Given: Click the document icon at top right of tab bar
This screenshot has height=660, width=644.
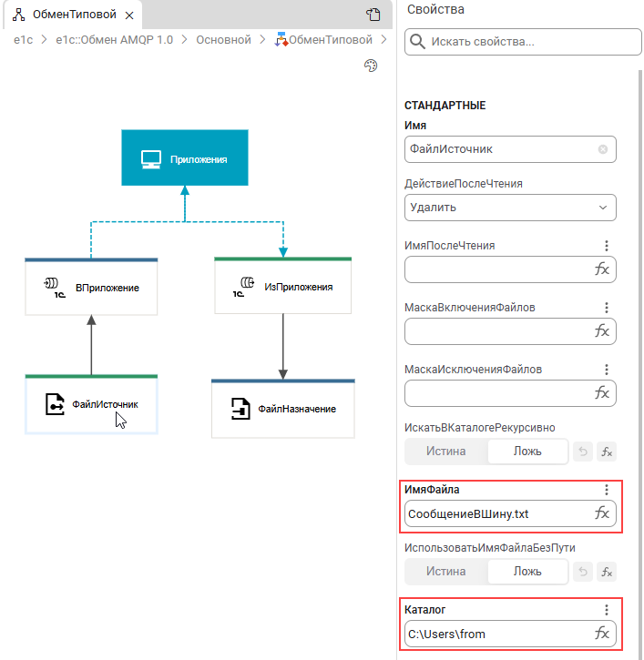Looking at the screenshot, I should coord(373,15).
